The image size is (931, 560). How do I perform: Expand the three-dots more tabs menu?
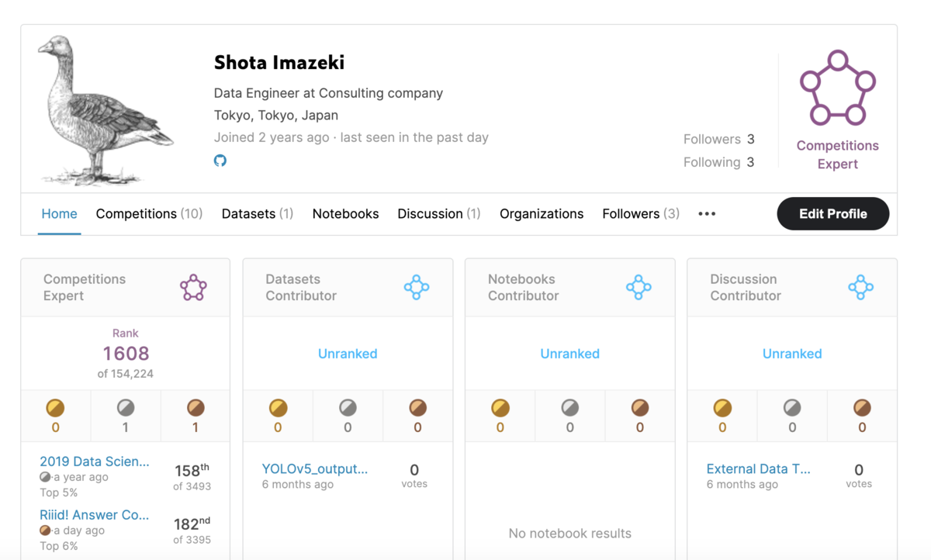coord(707,214)
